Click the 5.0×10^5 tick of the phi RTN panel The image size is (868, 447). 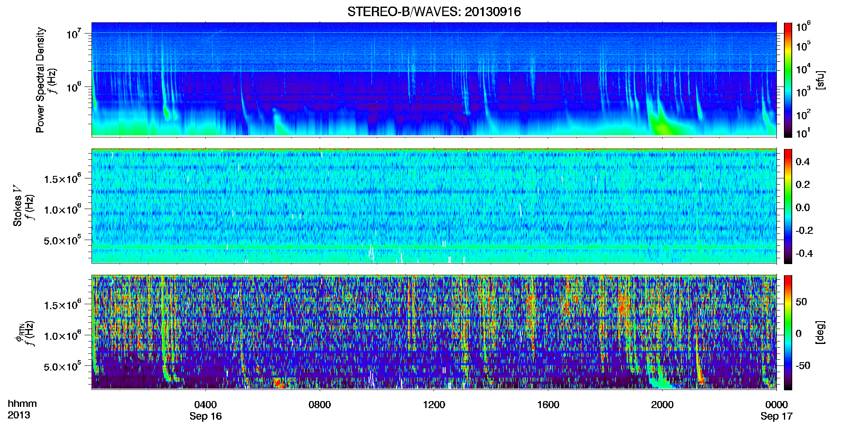click(x=63, y=366)
